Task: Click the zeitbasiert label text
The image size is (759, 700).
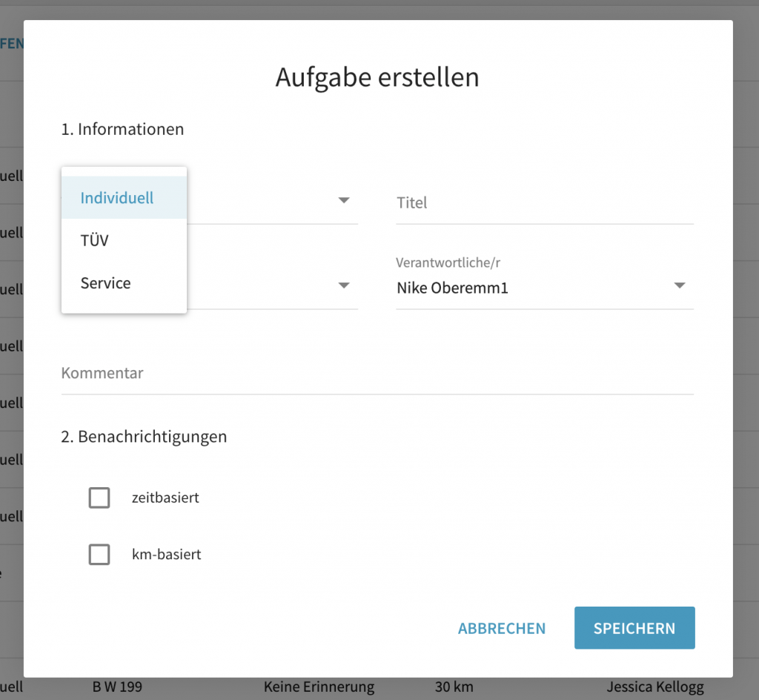Action: coord(165,498)
